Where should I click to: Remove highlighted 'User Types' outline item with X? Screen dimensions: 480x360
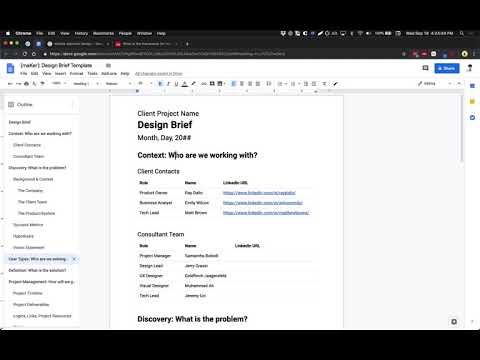(x=74, y=259)
